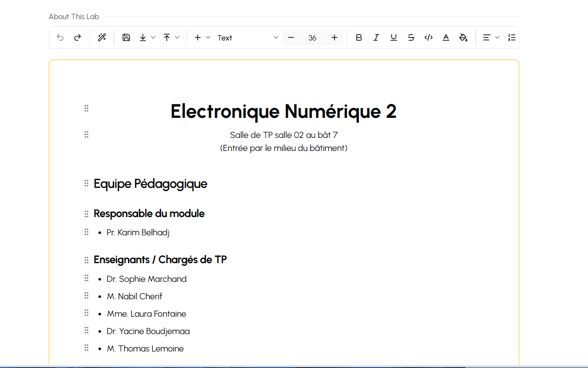
Task: Click the undo arrow icon
Action: point(60,38)
